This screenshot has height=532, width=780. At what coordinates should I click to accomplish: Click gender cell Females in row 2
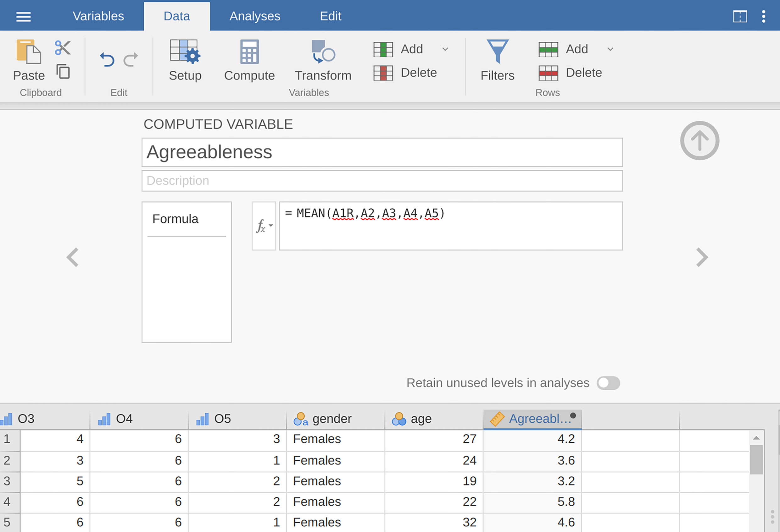pos(336,461)
